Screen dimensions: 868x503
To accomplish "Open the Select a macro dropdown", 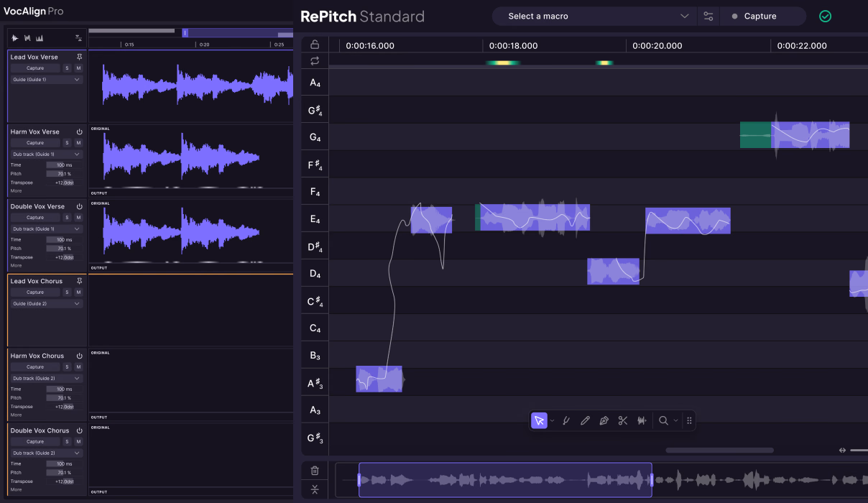I will [x=594, y=16].
